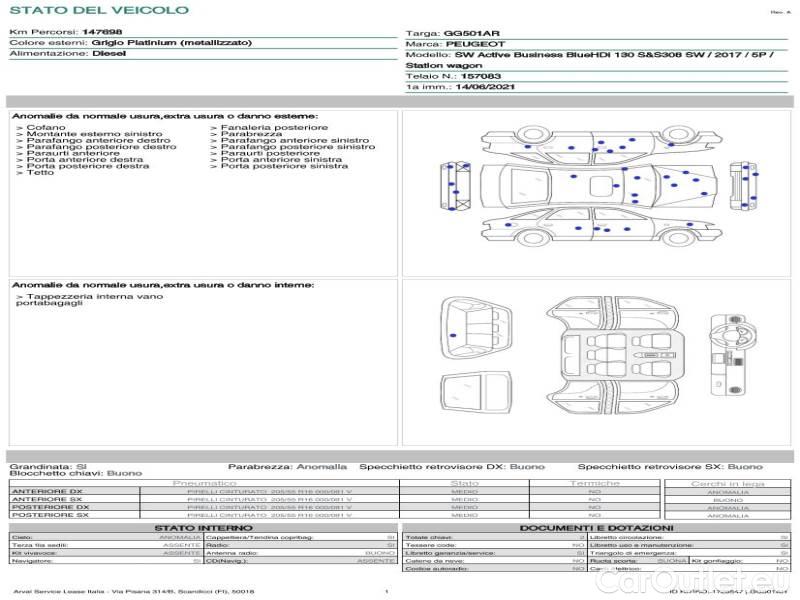
Task: Click the trunk interior diagram with blue dot
Action: coord(477,330)
